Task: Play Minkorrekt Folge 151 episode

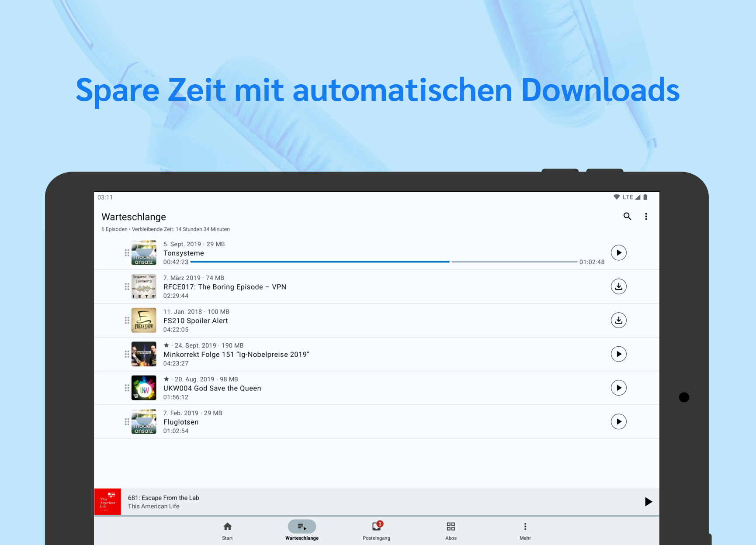Action: click(618, 354)
